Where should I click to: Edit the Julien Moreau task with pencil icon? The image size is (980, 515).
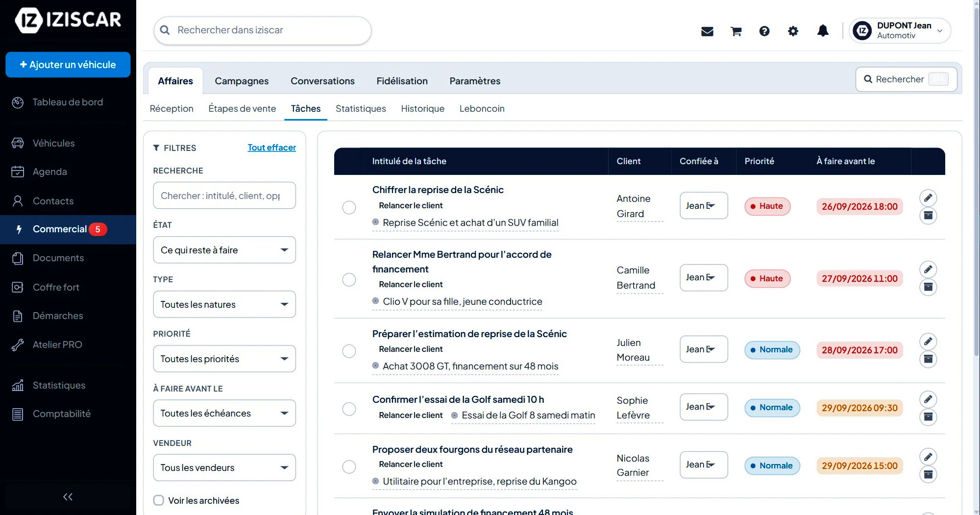point(928,341)
